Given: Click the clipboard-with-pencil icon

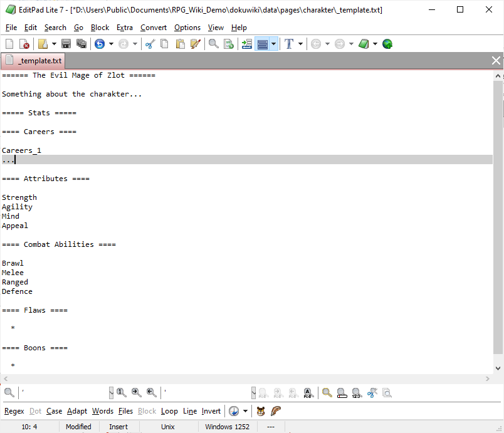Looking at the screenshot, I should tap(196, 44).
